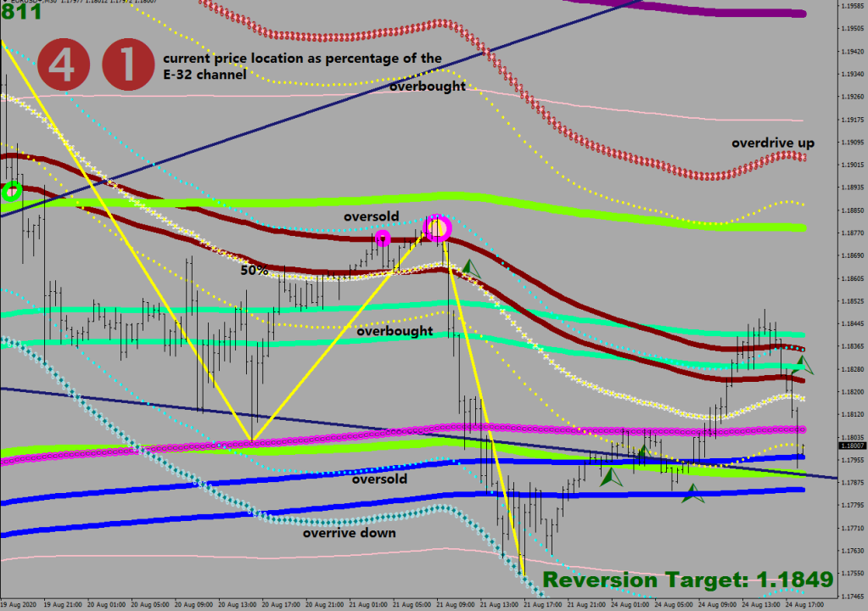Select the large magenta circle swing-high marker
The image size is (868, 611).
click(438, 227)
